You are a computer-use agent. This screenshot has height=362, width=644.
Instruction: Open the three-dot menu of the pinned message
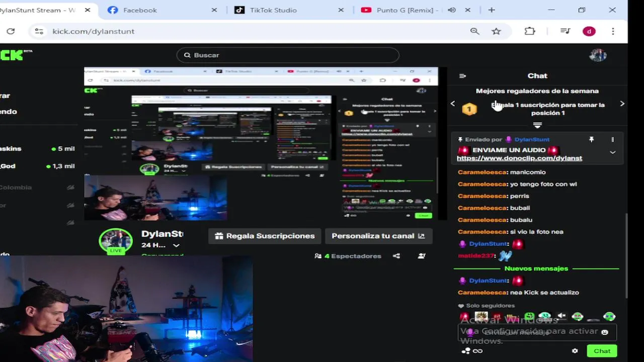click(x=612, y=139)
